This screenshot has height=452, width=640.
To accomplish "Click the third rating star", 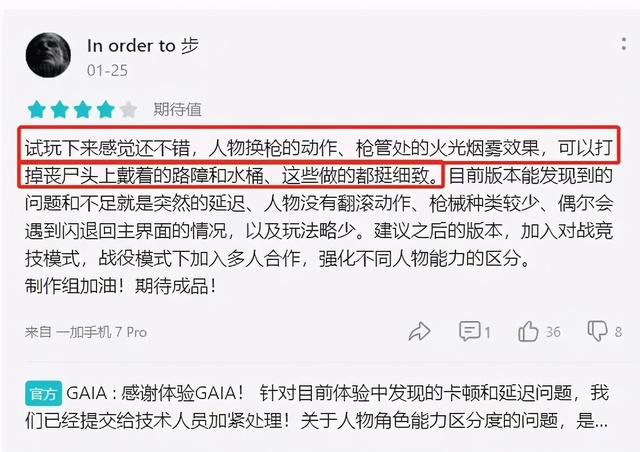I will click(x=83, y=109).
